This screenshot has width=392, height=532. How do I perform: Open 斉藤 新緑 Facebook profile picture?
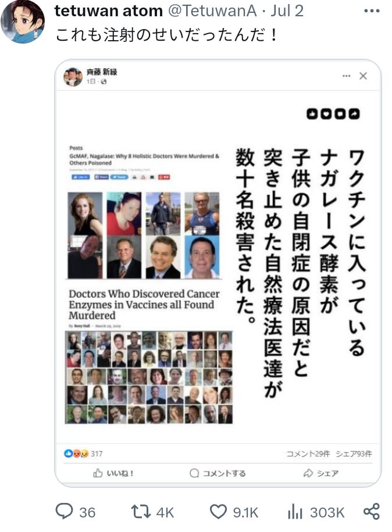(x=73, y=77)
